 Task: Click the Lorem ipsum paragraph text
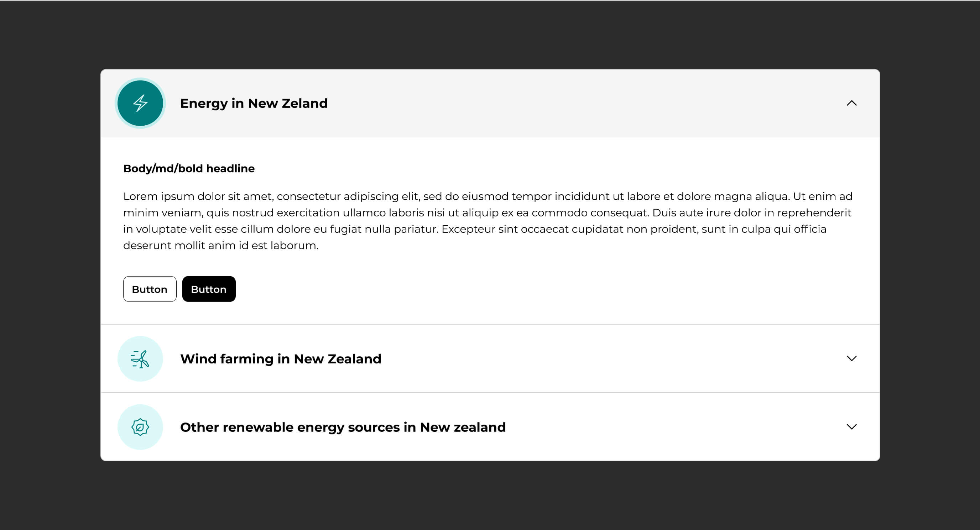(x=488, y=221)
